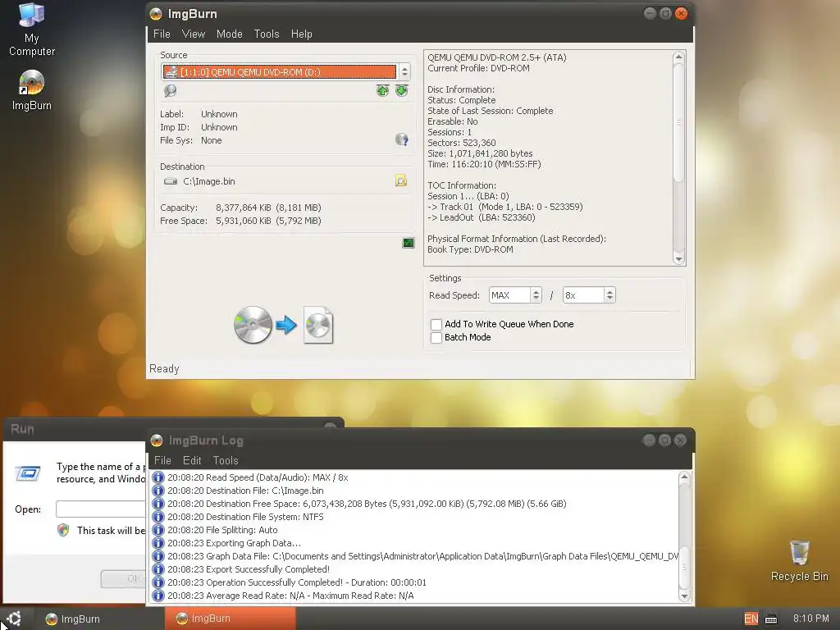840x630 pixels.
Task: Open the Edit menu in ImgBurn Log
Action: [x=192, y=460]
